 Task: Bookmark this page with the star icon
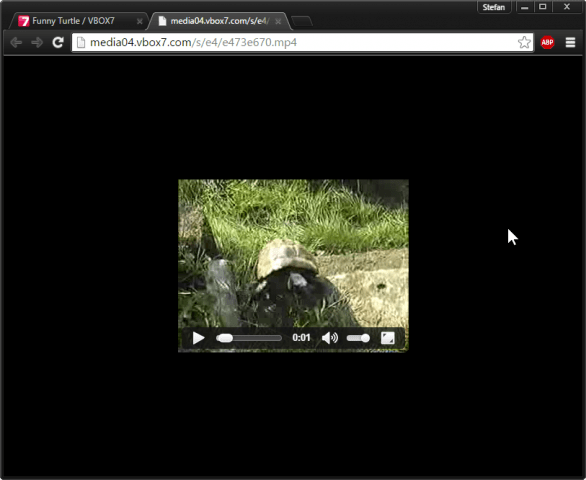click(524, 42)
